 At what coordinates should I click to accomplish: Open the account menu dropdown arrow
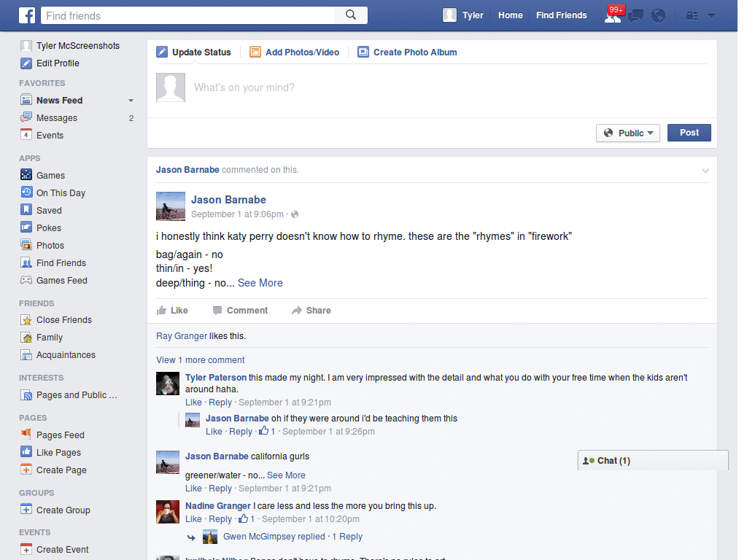click(711, 16)
